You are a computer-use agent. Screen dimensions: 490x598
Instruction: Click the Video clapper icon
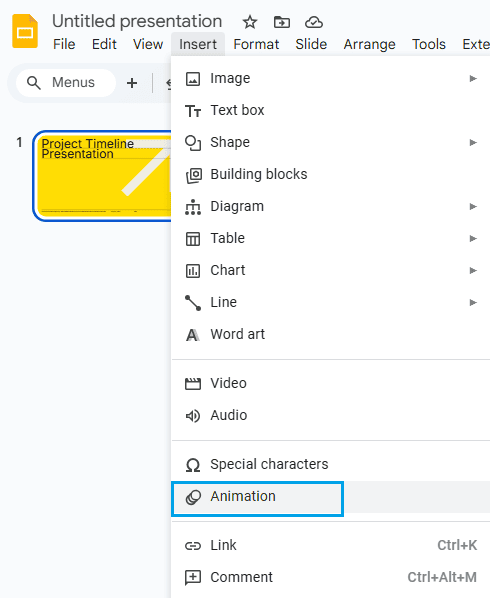point(193,384)
